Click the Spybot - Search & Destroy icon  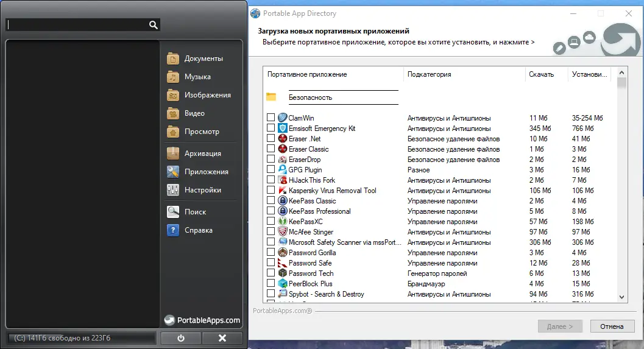(283, 294)
